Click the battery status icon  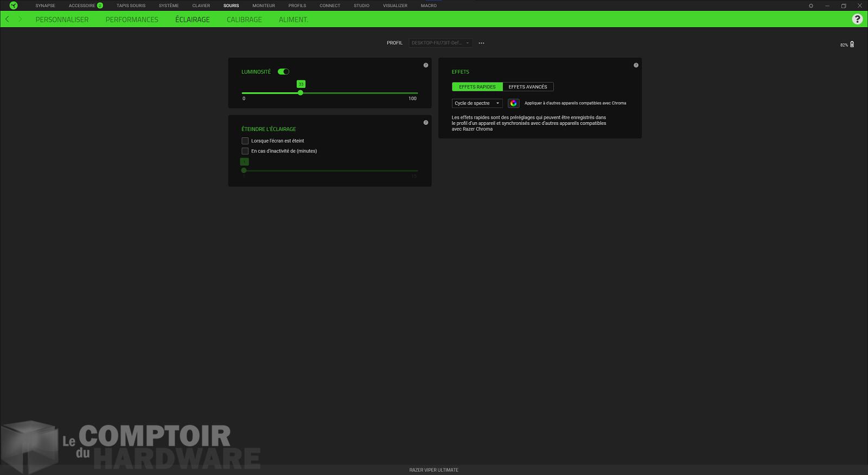point(852,45)
